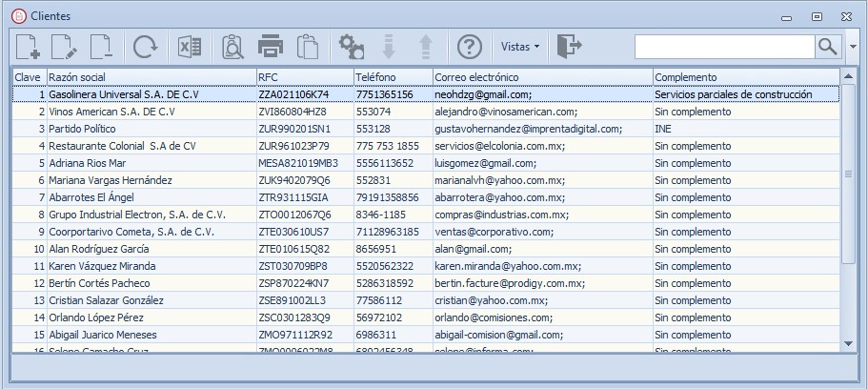Image resolution: width=868 pixels, height=389 pixels.
Task: Expand the Vistas dropdown
Action: pyautogui.click(x=520, y=47)
